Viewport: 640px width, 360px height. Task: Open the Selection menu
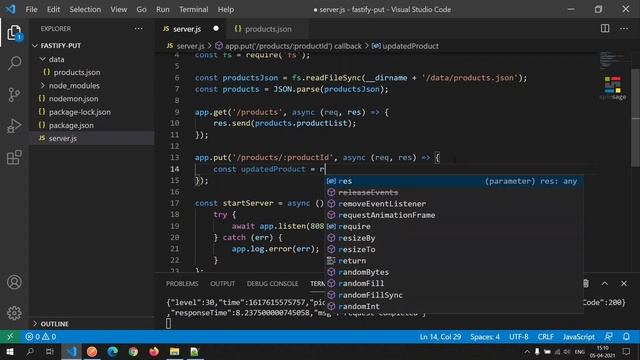[85, 9]
